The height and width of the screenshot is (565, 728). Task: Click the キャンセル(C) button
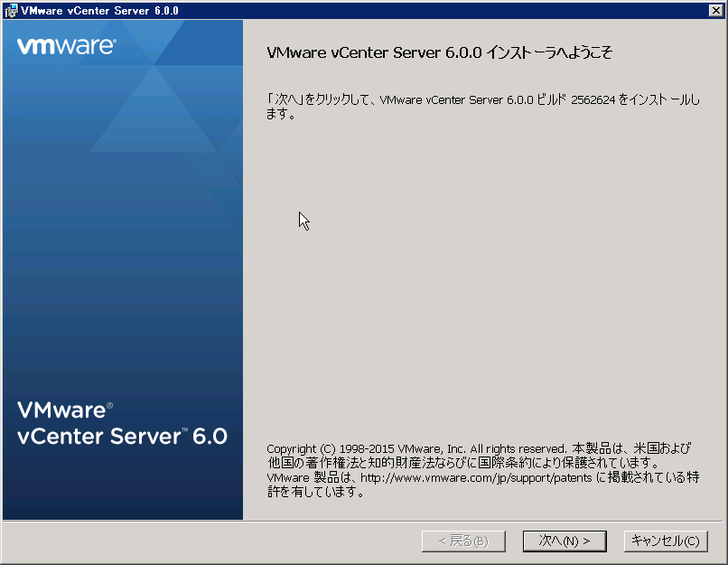coord(666,541)
